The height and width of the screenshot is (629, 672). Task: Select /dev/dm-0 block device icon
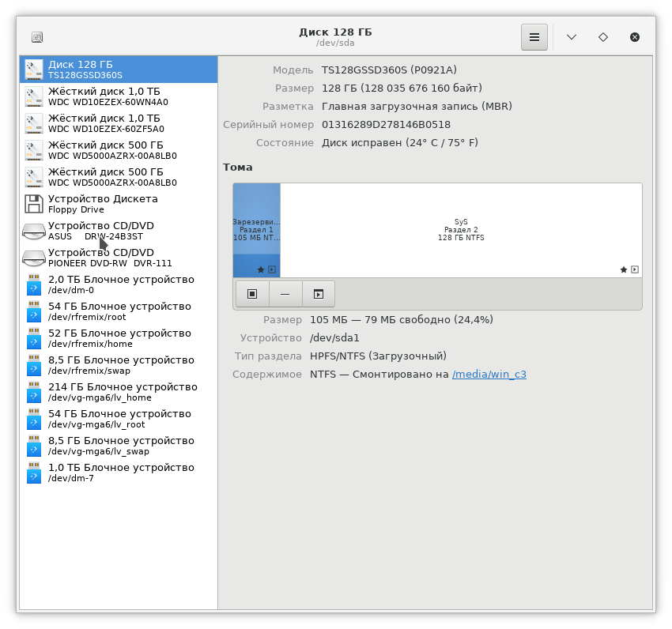coord(34,284)
